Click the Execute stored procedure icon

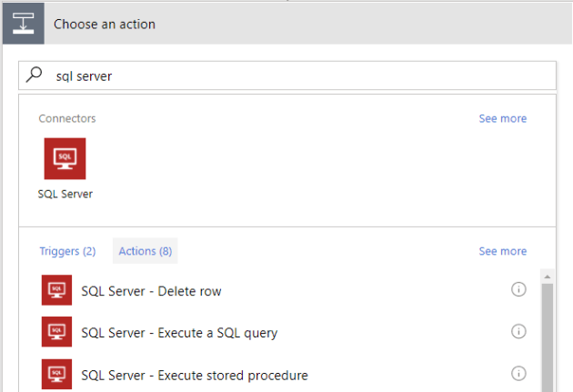(x=56, y=374)
